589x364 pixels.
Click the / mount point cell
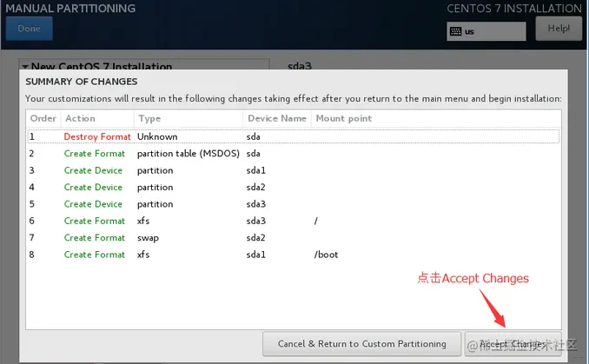tap(316, 221)
